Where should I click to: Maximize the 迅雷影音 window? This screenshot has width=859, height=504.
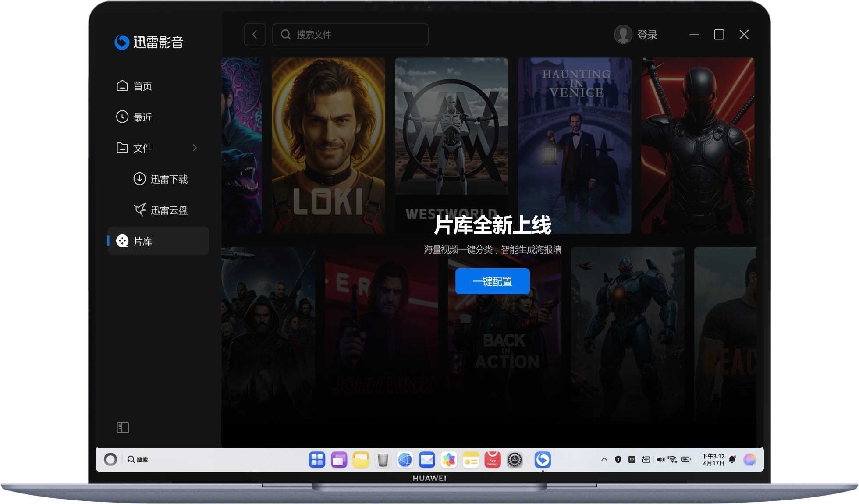click(719, 35)
